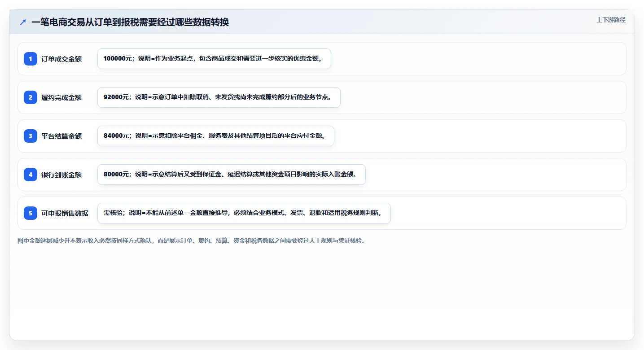Select step badge number 3

31,136
